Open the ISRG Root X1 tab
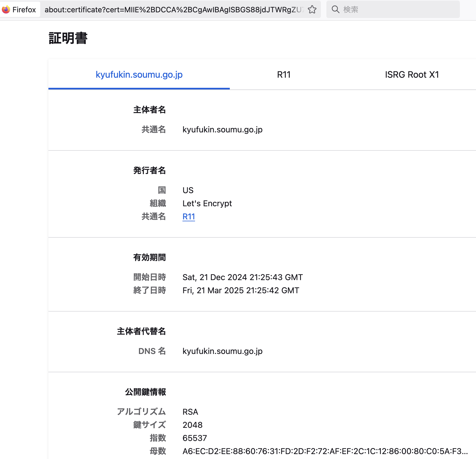The height and width of the screenshot is (459, 476). coord(412,75)
